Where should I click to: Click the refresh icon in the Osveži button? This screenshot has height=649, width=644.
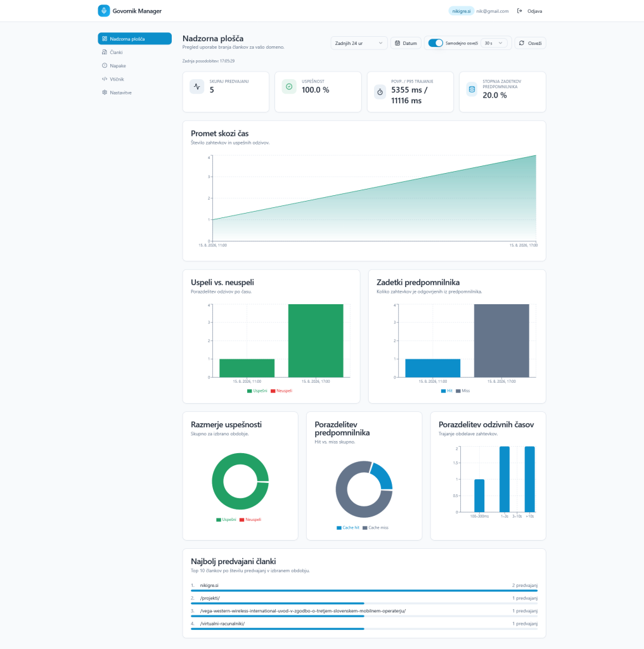click(x=522, y=43)
